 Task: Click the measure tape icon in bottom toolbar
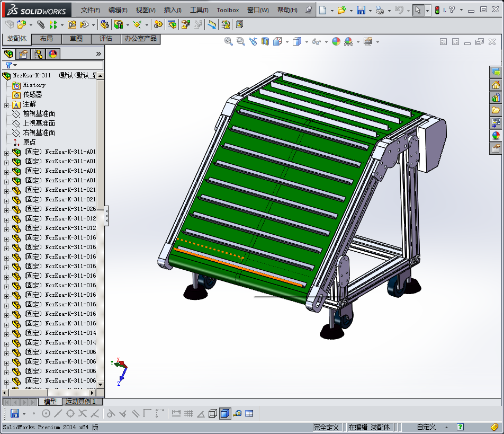click(x=238, y=413)
